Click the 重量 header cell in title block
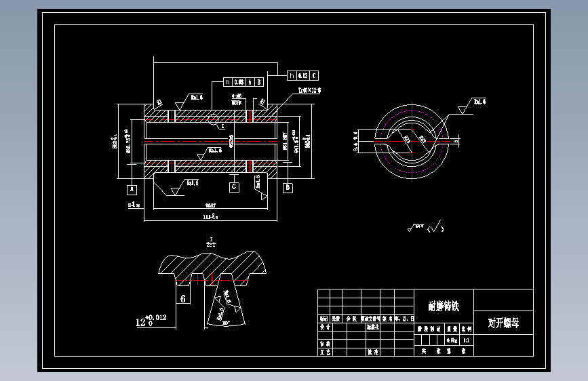The image size is (588, 381). tap(452, 329)
